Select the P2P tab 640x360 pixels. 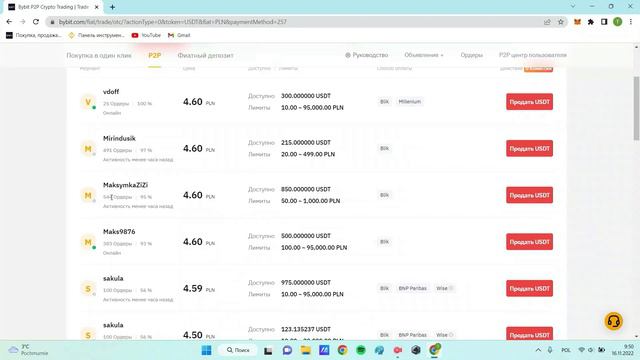(x=154, y=55)
